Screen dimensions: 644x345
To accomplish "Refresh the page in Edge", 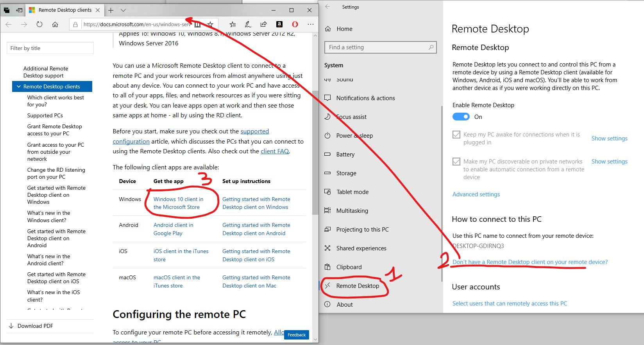I will 39,24.
